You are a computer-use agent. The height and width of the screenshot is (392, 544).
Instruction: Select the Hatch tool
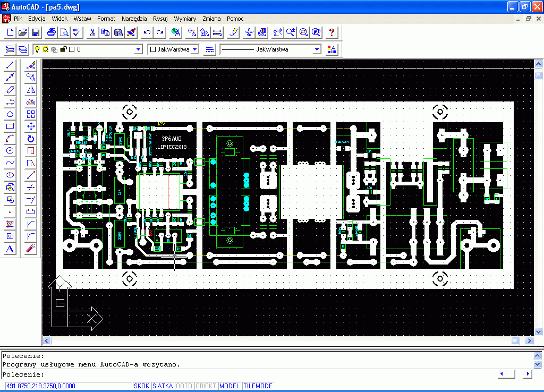pos(10,224)
